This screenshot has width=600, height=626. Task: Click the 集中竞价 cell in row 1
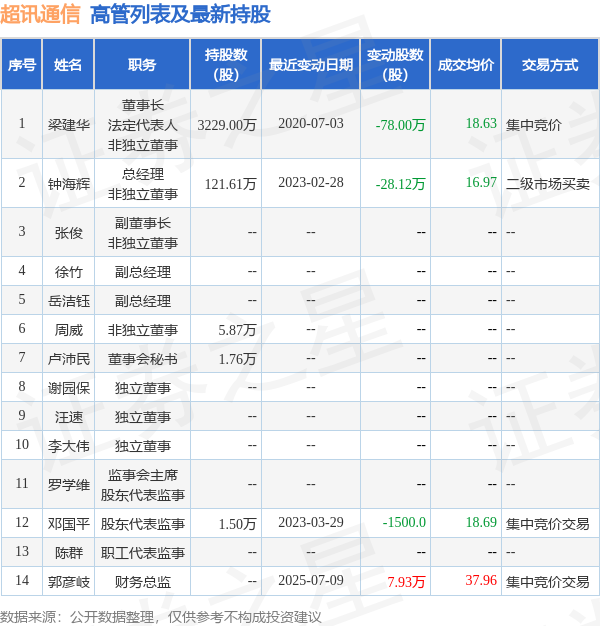point(533,125)
